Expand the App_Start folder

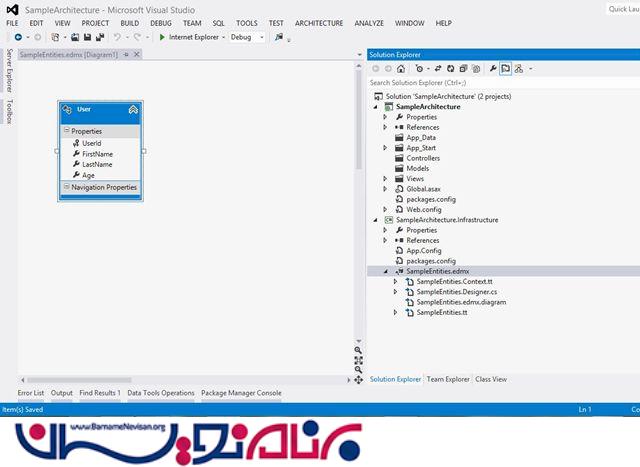pos(385,148)
